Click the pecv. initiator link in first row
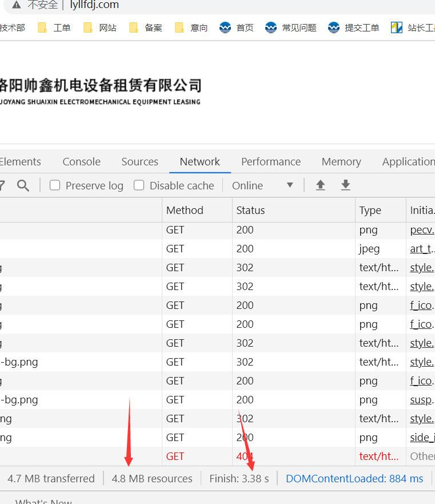Screen dimensions: 435x504 pos(422,230)
